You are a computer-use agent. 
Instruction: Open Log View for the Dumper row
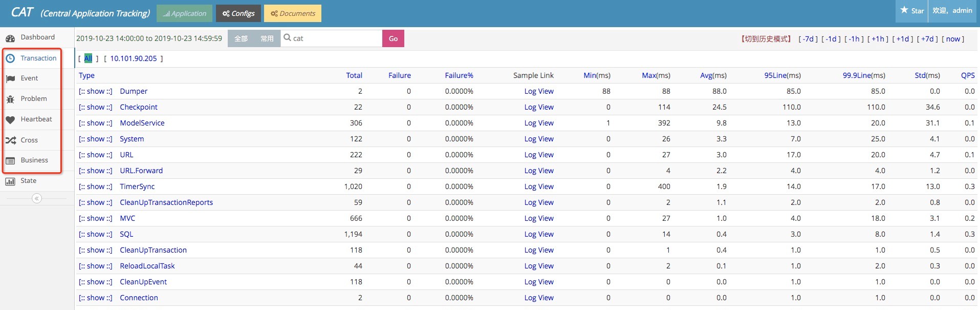[x=539, y=91]
